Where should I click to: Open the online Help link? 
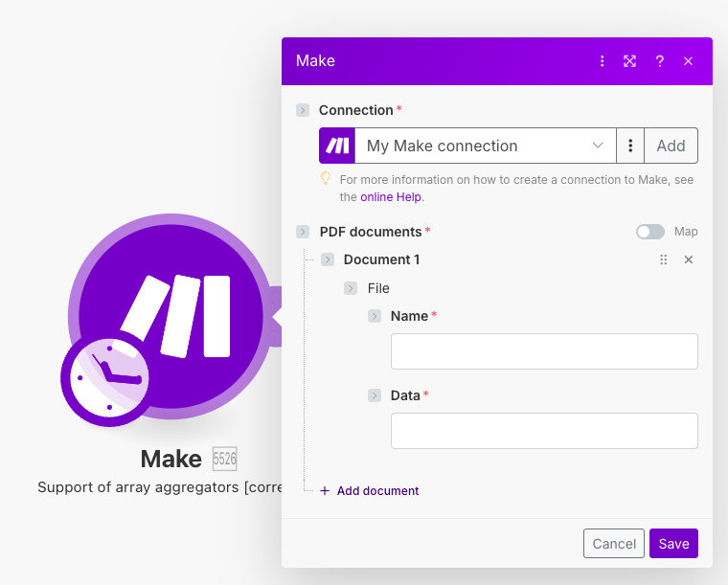[391, 197]
